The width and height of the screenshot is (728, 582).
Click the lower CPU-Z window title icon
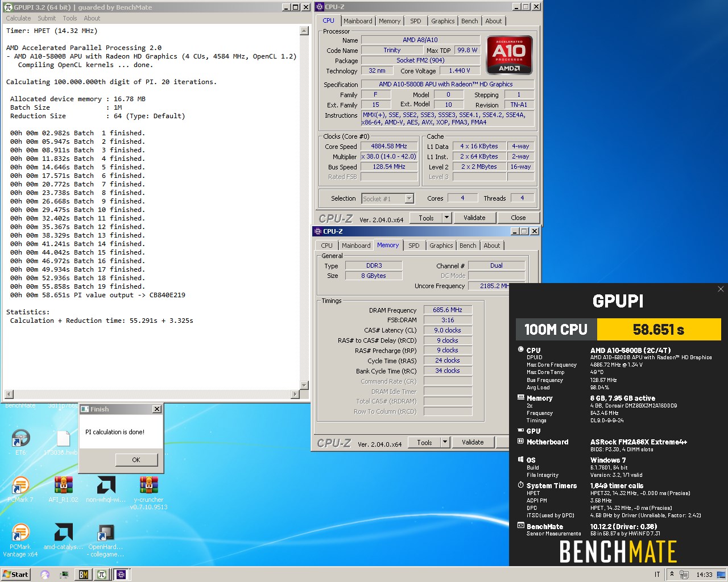click(317, 231)
